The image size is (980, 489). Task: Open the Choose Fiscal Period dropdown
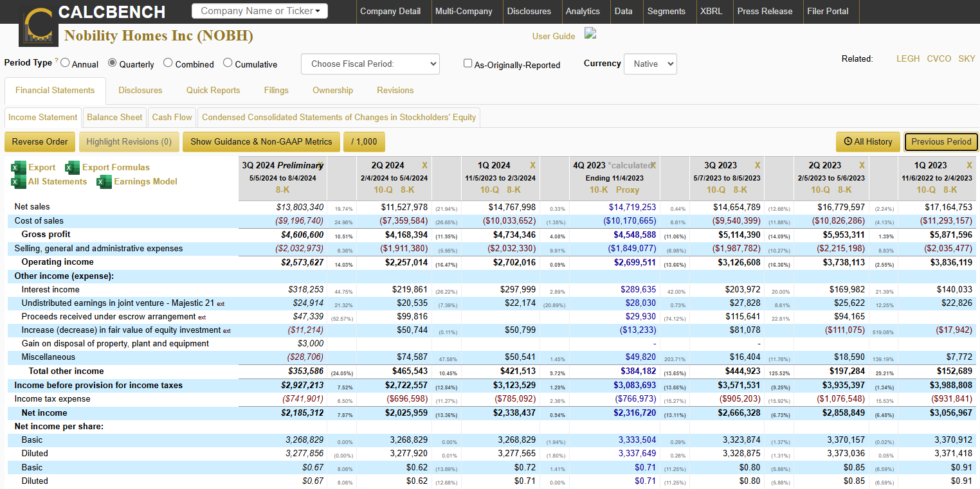pyautogui.click(x=370, y=64)
